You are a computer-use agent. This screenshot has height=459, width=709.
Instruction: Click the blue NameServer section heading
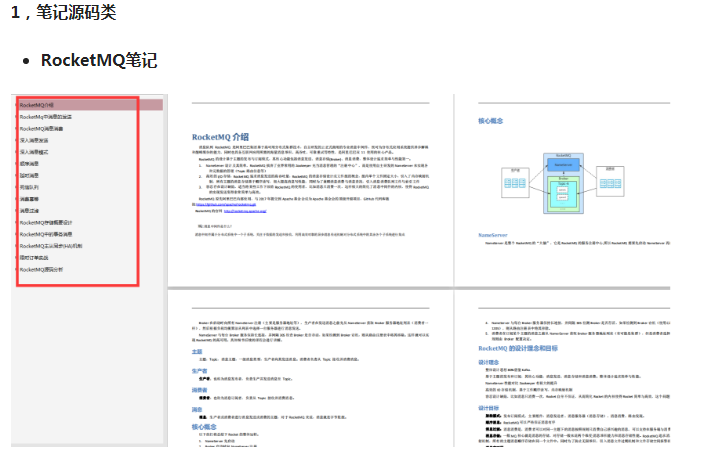click(x=493, y=235)
